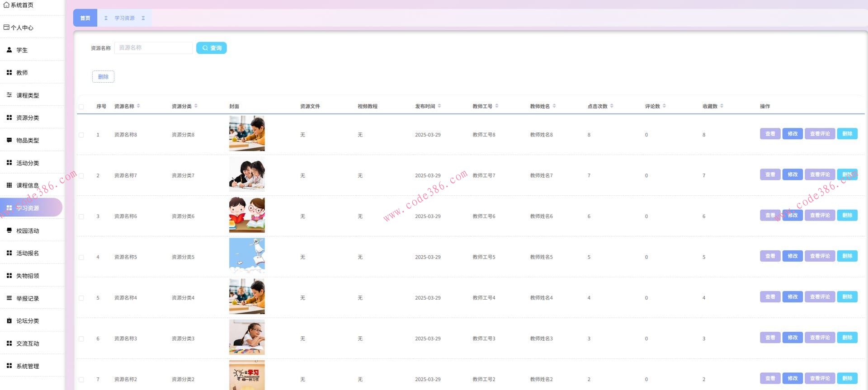Click the 查询 search button
Screen dimensions: 868x390
point(212,48)
